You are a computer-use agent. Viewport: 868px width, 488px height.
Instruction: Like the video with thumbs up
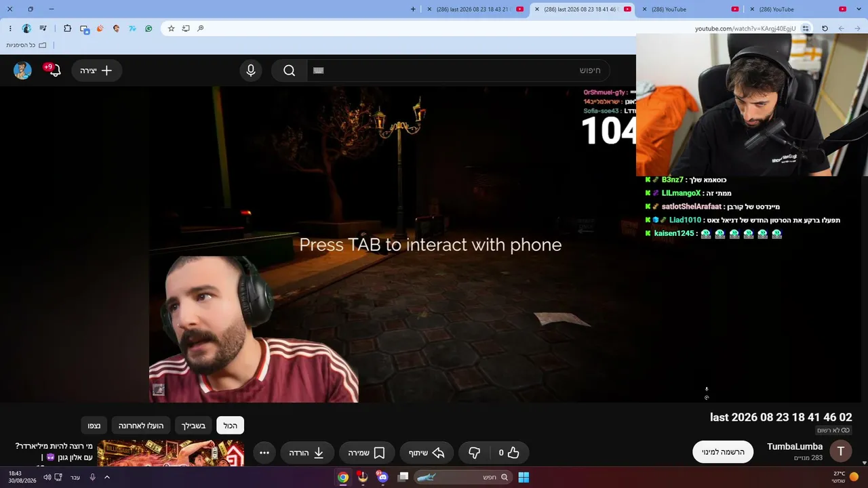point(508,453)
